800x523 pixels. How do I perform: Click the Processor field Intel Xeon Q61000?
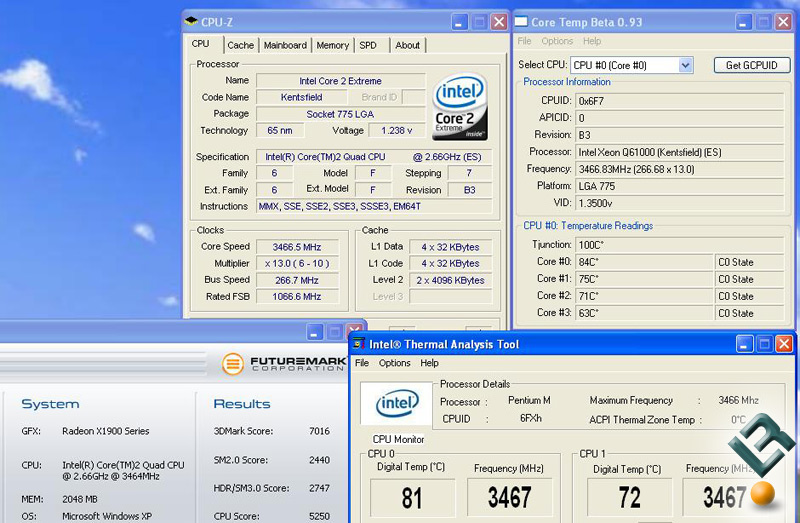point(679,152)
